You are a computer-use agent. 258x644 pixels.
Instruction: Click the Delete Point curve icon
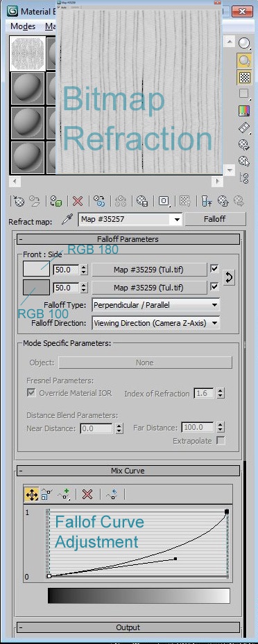click(x=87, y=494)
